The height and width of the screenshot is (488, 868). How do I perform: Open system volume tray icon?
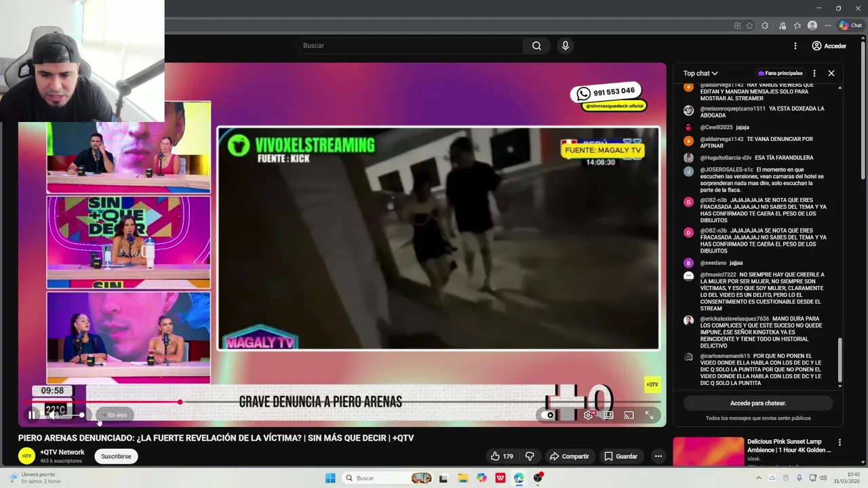(823, 478)
